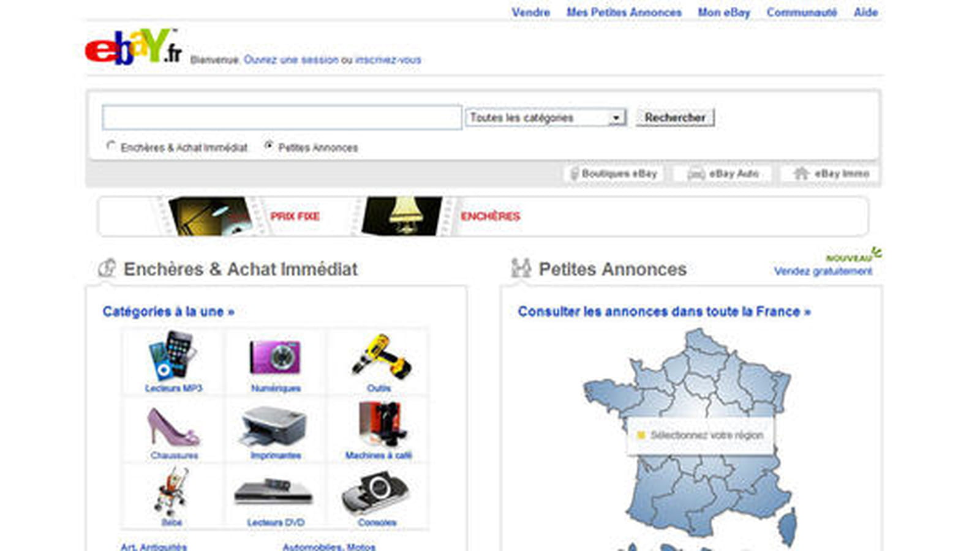Open the eBay Auto car button
The width and height of the screenshot is (980, 551).
(723, 174)
